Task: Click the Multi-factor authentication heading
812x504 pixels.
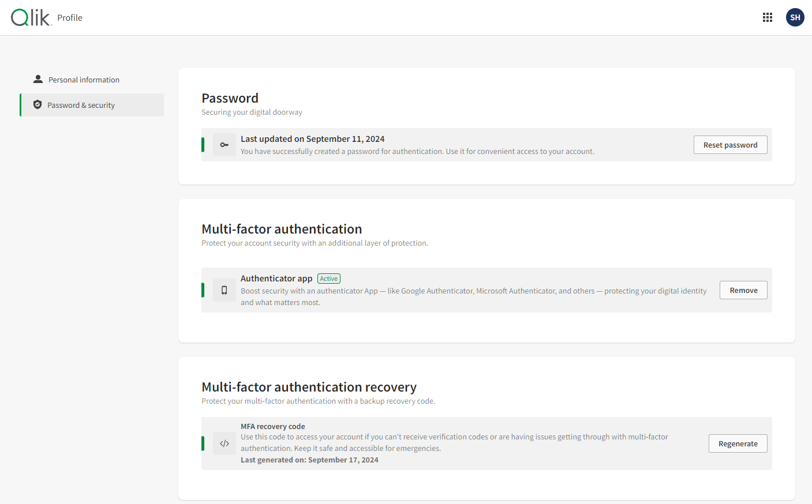Action: click(282, 229)
